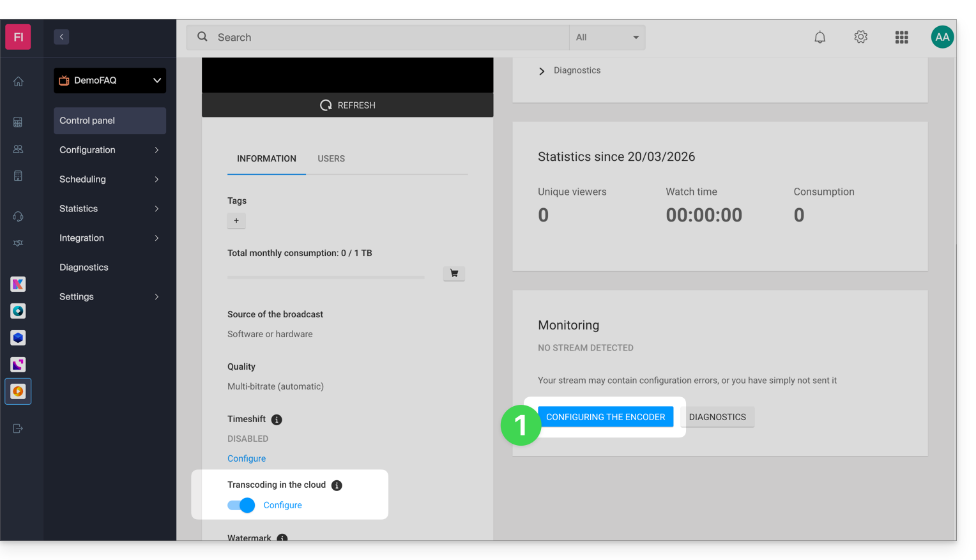Click the Search input field

[383, 37]
